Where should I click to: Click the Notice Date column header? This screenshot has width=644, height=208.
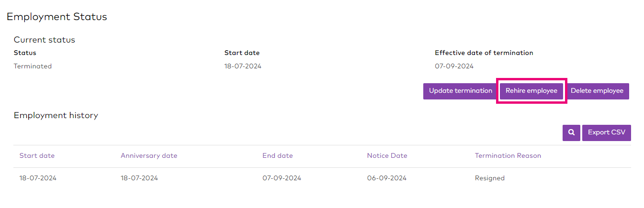[387, 156]
